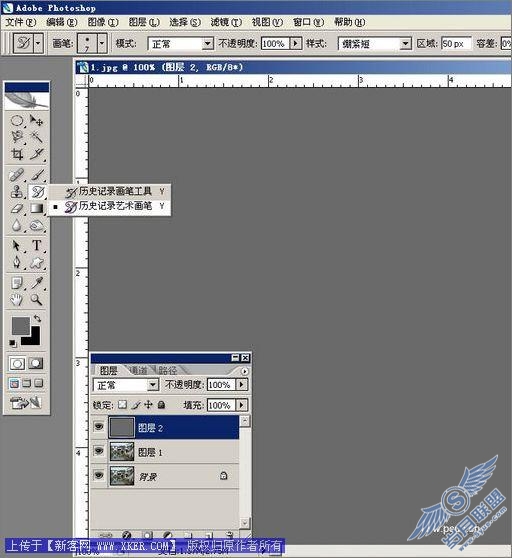Toggle eye icon of 背景 layer
This screenshot has height=558, width=512.
pyautogui.click(x=99, y=475)
